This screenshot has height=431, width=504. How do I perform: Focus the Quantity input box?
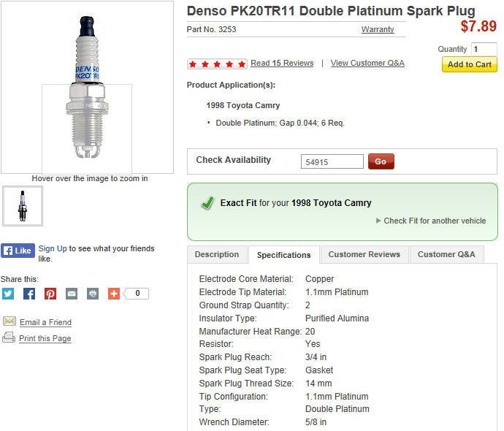pyautogui.click(x=484, y=49)
